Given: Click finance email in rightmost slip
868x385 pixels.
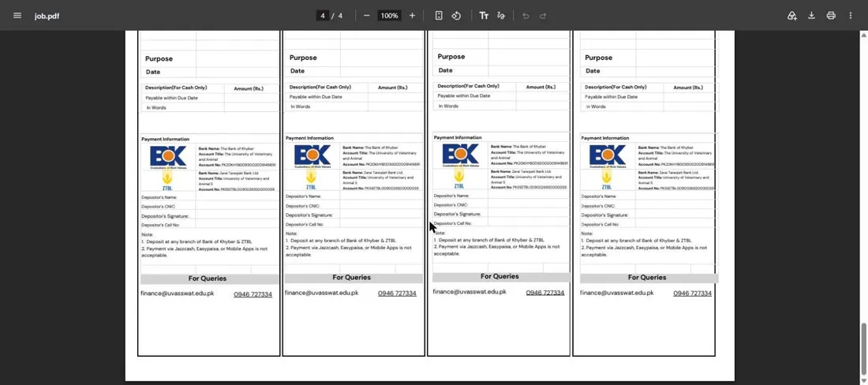Looking at the screenshot, I should (x=617, y=293).
